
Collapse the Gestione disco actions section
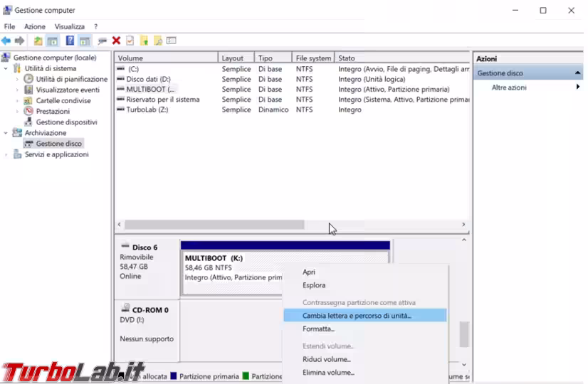click(x=577, y=73)
